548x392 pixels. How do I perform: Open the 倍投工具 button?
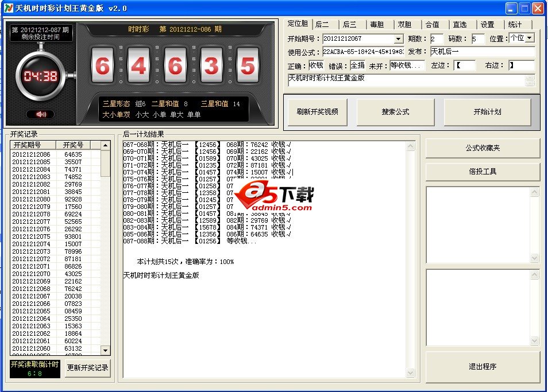click(483, 172)
